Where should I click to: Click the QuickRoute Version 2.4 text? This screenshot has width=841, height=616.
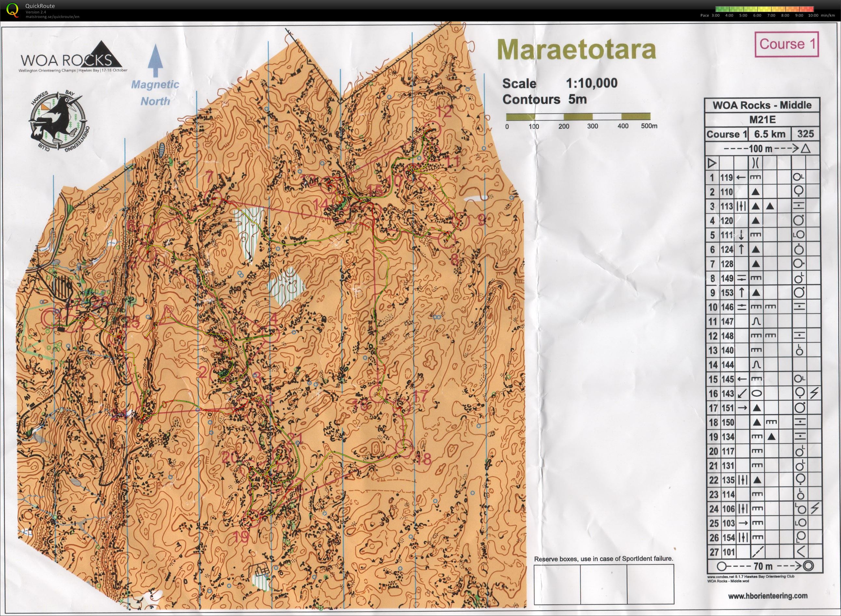click(x=36, y=12)
